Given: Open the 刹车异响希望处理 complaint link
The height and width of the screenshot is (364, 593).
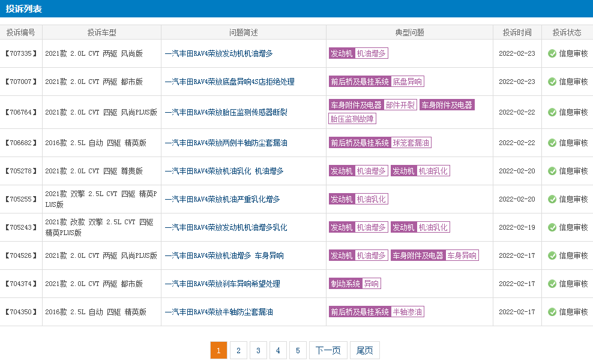Looking at the screenshot, I should click(222, 284).
